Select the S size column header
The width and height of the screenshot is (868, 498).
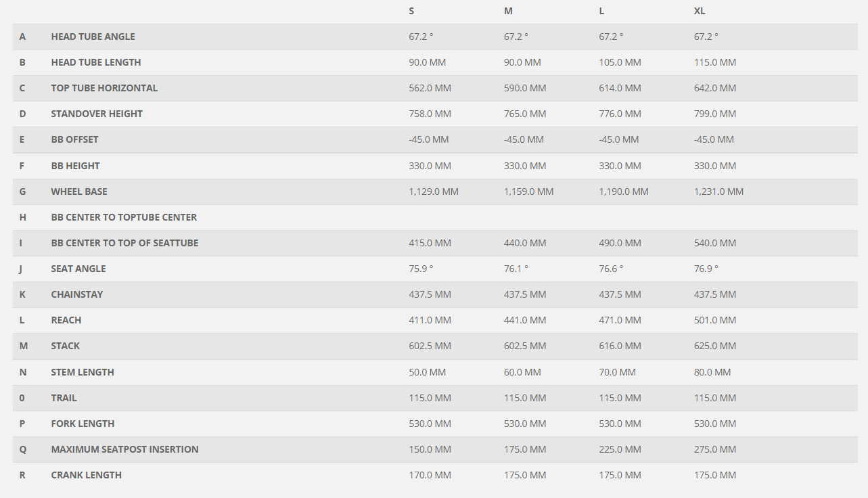pyautogui.click(x=411, y=11)
